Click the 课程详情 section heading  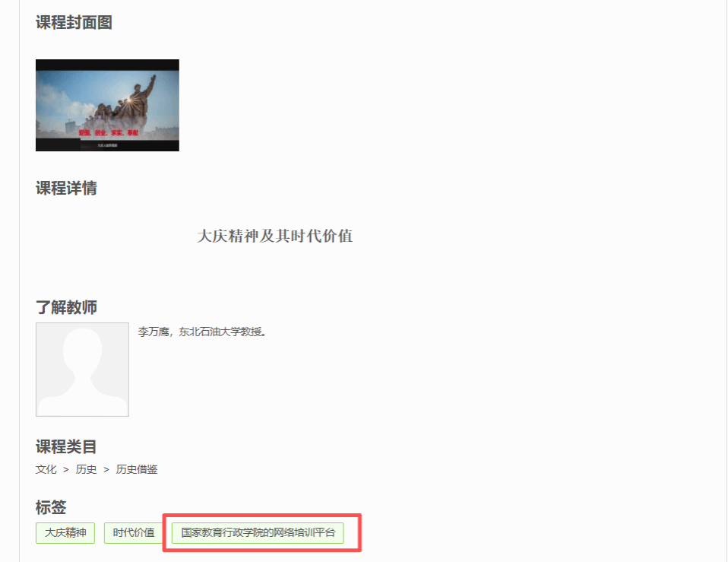[66, 189]
